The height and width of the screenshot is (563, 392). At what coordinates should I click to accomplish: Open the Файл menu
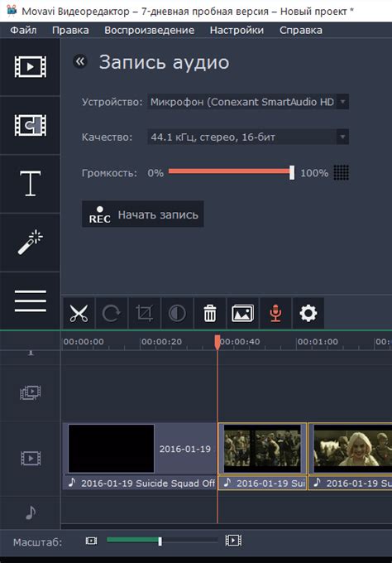pos(23,30)
